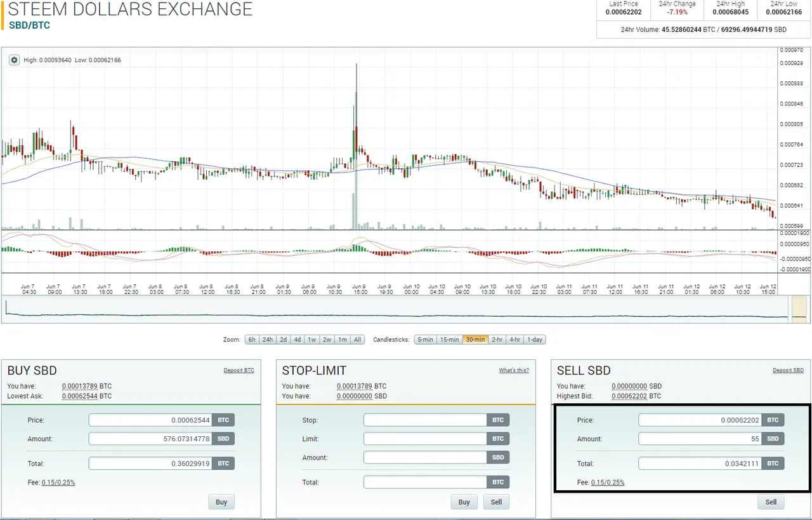Image resolution: width=812 pixels, height=520 pixels.
Task: Switch candlesticks to 5-min
Action: [424, 340]
